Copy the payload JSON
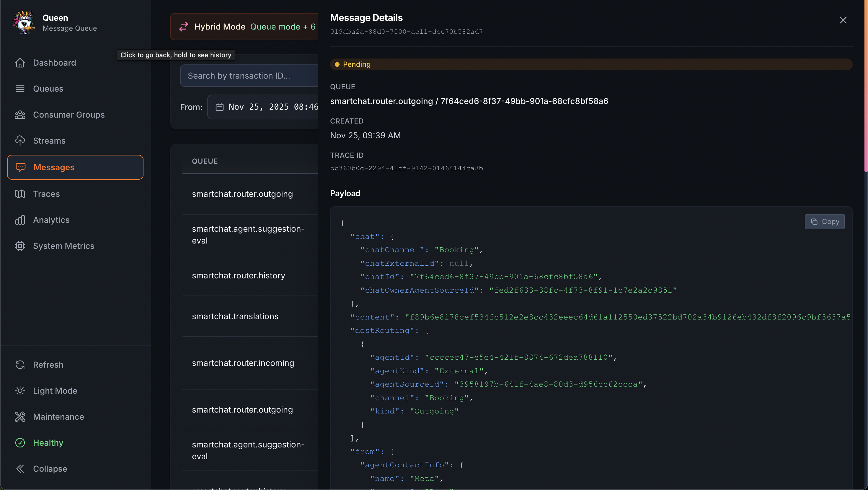Image resolution: width=868 pixels, height=490 pixels. coord(824,222)
